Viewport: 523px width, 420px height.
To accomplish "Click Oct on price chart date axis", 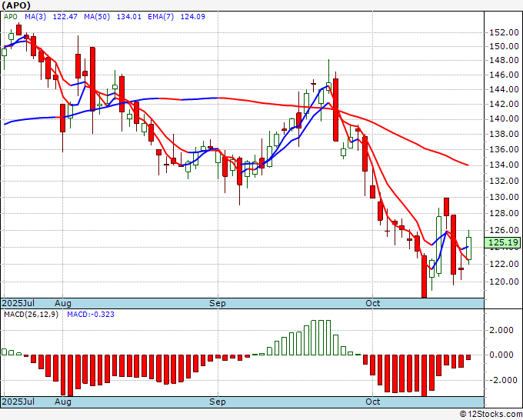I will pyautogui.click(x=372, y=303).
